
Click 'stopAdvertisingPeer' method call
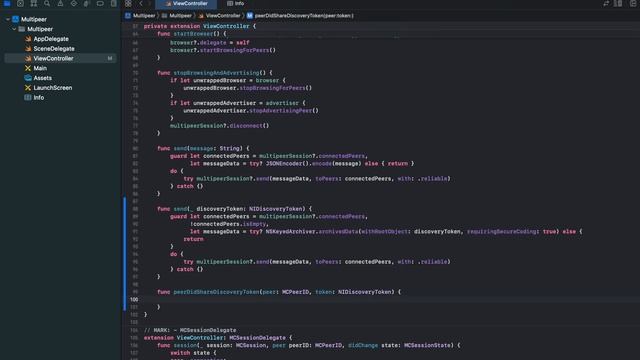[x=280, y=111]
